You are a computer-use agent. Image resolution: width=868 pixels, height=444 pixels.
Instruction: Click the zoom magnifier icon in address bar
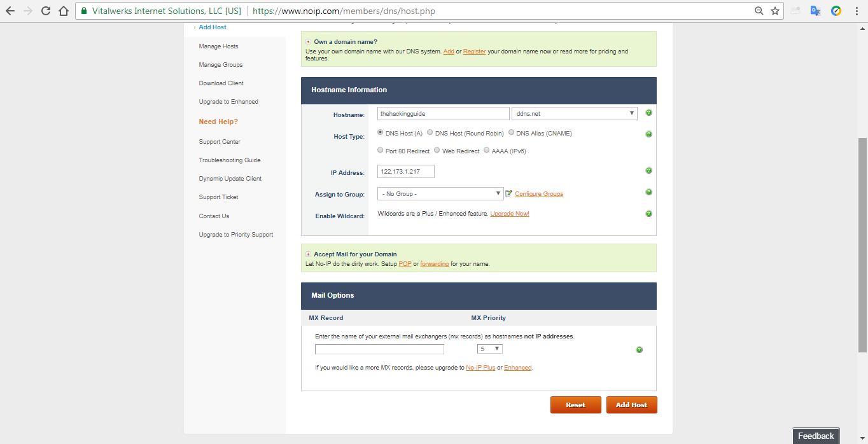pos(759,11)
